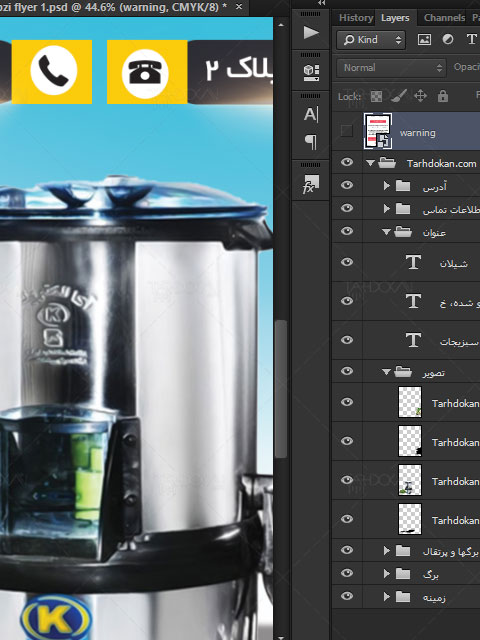Viewport: 480px width, 640px height.
Task: Collapse the تصویر group
Action: coord(386,372)
